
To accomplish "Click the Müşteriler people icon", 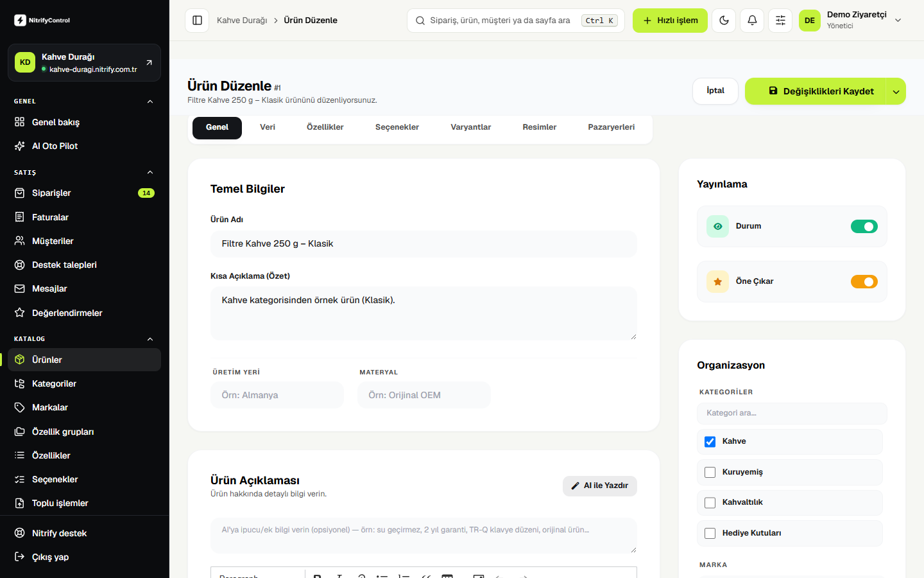I will (20, 241).
